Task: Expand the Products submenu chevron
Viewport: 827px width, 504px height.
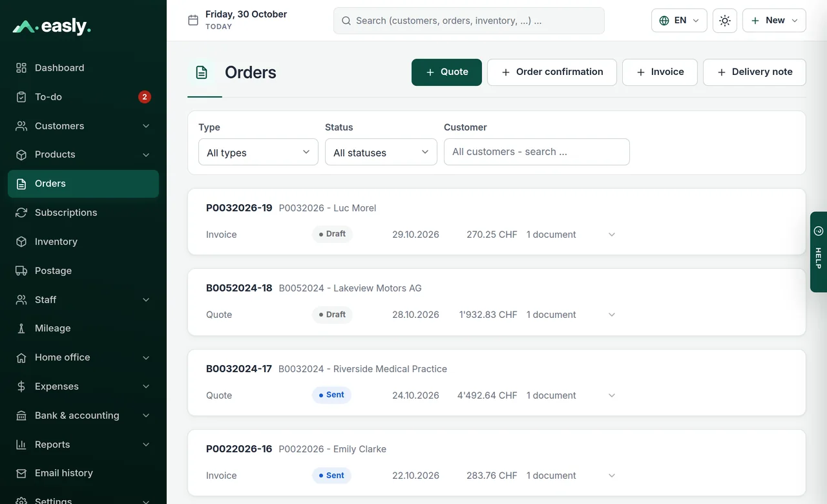Action: pyautogui.click(x=146, y=154)
